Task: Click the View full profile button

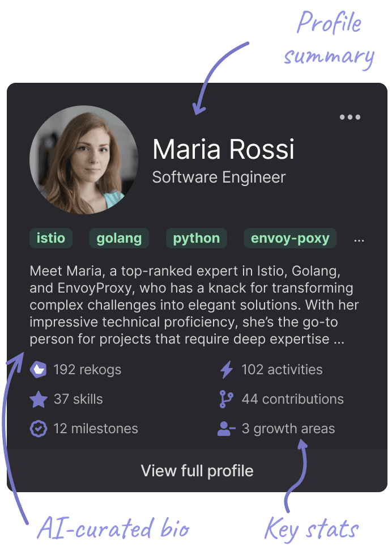Action: pos(197,471)
